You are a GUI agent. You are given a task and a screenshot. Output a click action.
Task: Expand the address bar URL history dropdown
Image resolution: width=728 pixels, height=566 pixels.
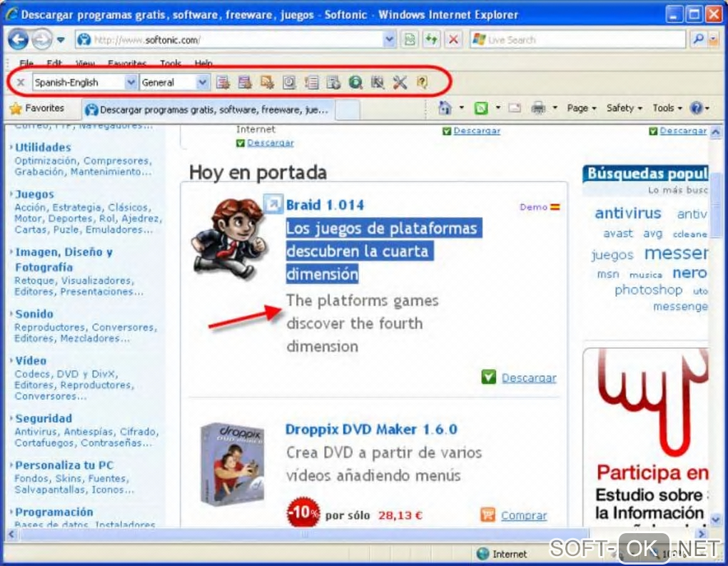click(390, 40)
